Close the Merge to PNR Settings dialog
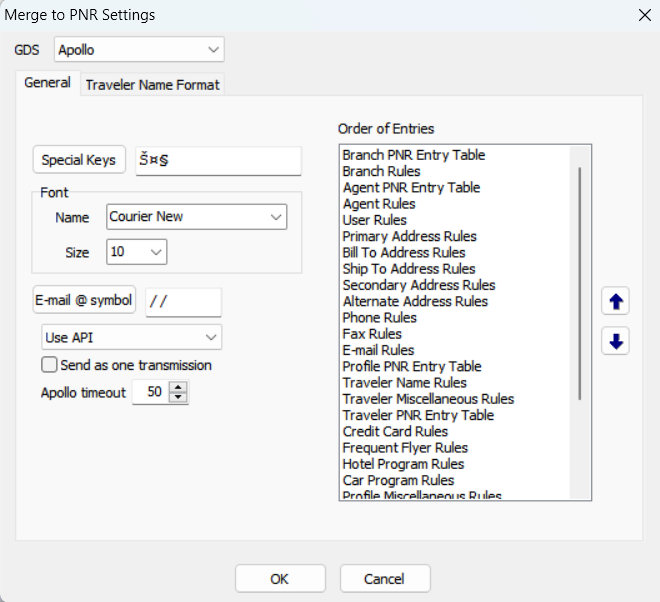 click(x=643, y=15)
